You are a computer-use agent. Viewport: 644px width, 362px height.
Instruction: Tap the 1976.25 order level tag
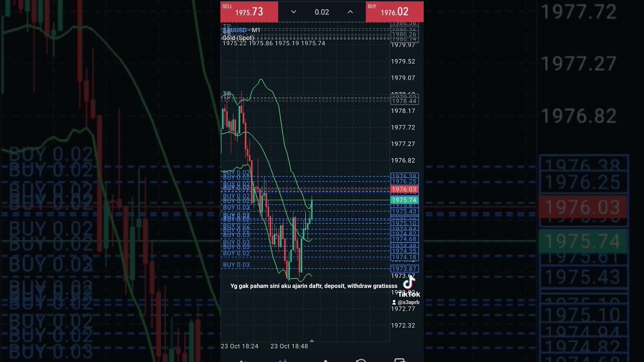coord(404,182)
